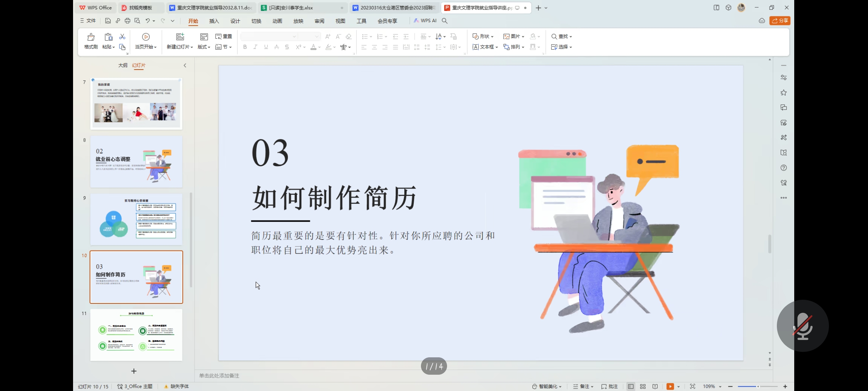Screen dimensions: 868x391
Task: Unmute the microphone floating button
Action: click(x=803, y=325)
